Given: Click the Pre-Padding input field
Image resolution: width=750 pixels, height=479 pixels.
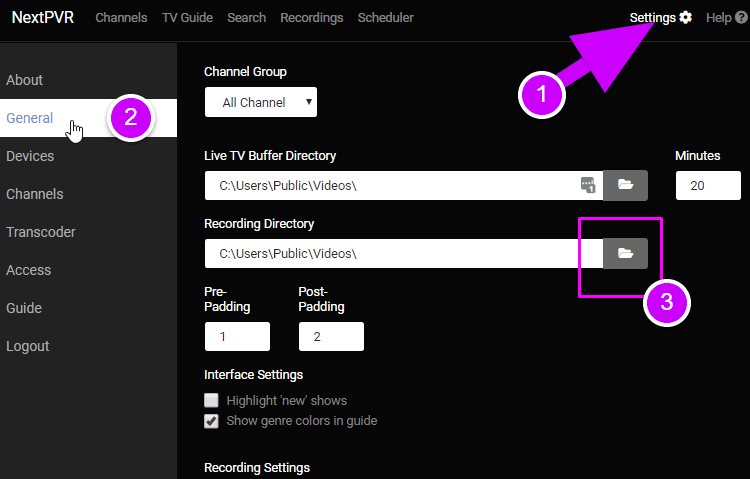Looking at the screenshot, I should pyautogui.click(x=237, y=336).
